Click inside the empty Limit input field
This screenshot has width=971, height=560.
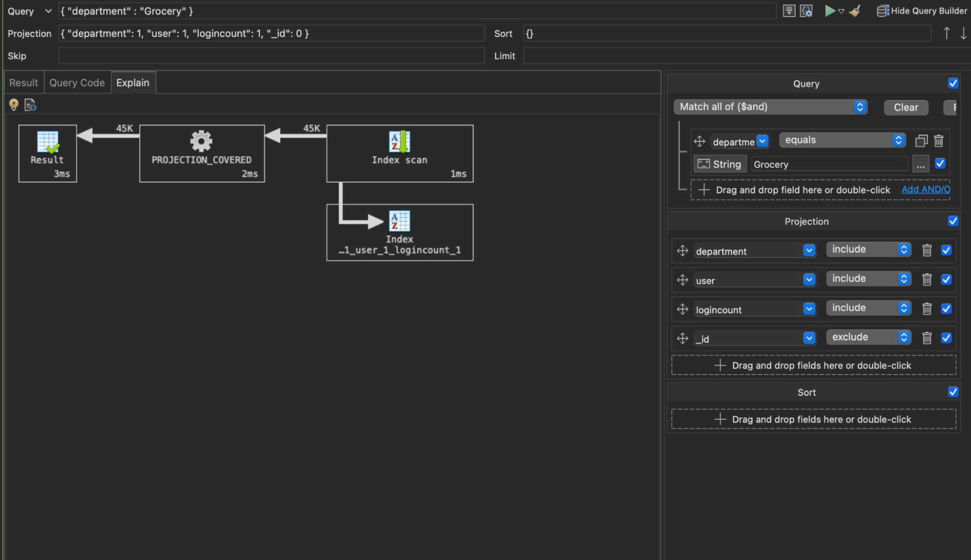pos(729,55)
